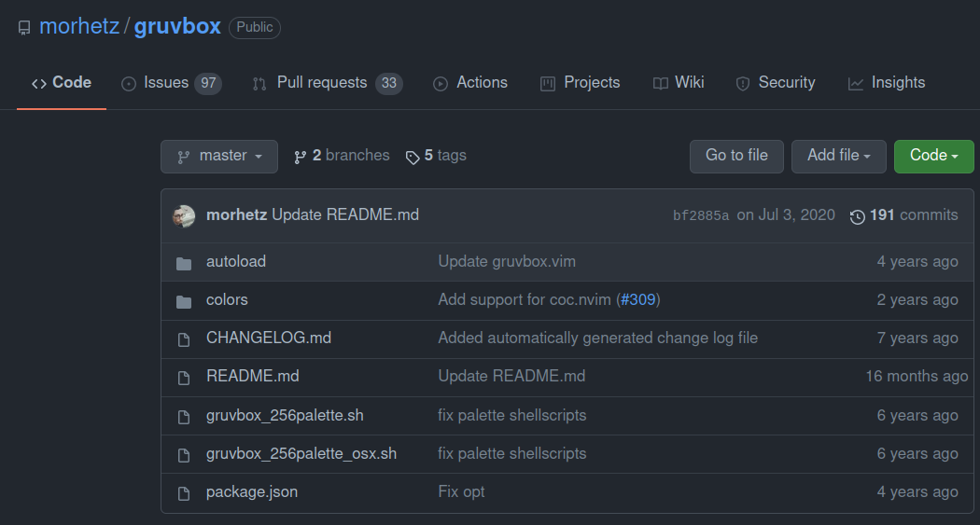
Task: Go to the Actions tab
Action: (470, 83)
